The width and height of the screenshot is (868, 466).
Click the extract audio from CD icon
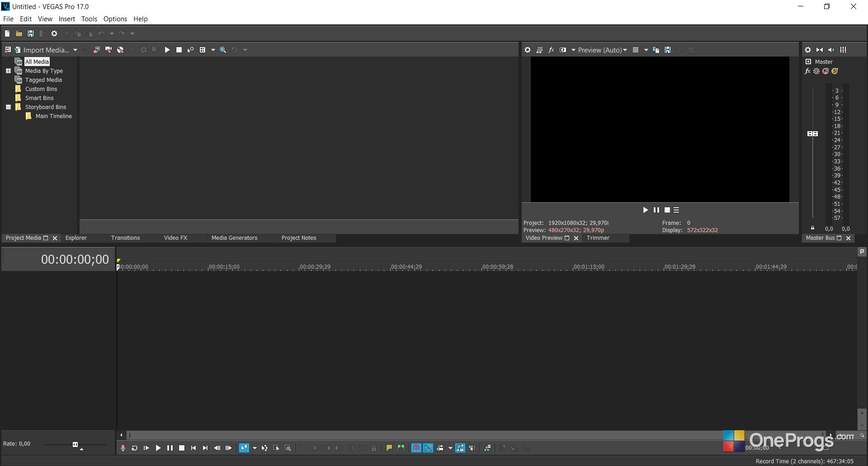120,50
